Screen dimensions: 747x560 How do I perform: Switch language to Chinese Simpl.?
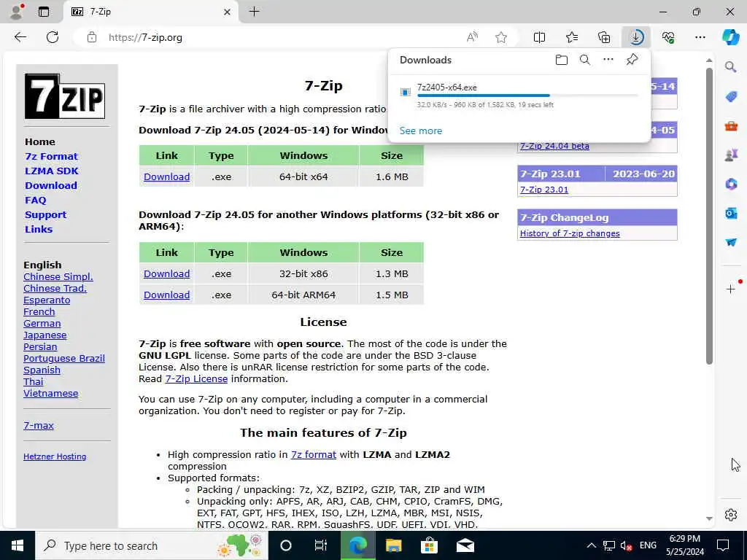pyautogui.click(x=58, y=276)
